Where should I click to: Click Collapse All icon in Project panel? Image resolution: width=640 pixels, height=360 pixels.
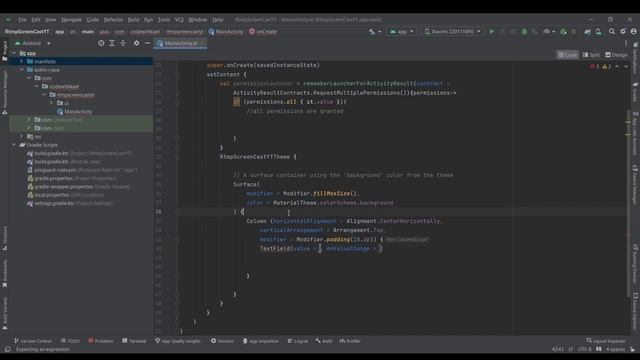(123, 43)
